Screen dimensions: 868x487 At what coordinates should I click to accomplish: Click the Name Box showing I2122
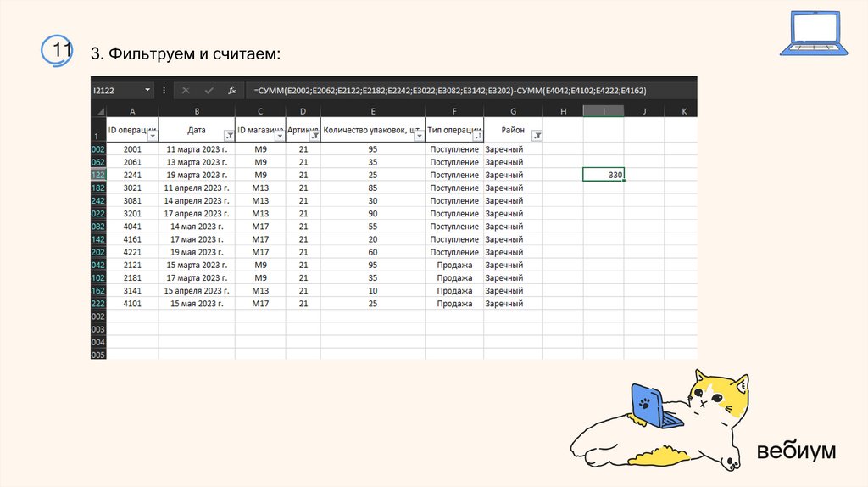114,90
